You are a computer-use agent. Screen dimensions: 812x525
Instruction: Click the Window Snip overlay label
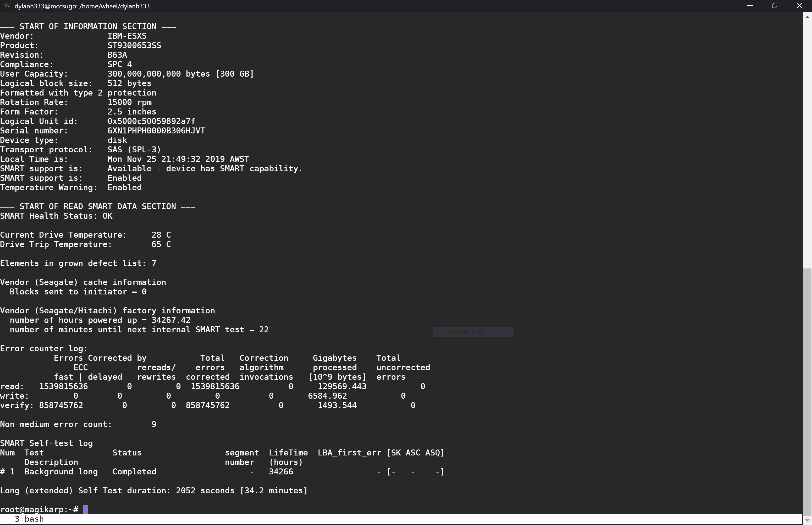point(473,332)
